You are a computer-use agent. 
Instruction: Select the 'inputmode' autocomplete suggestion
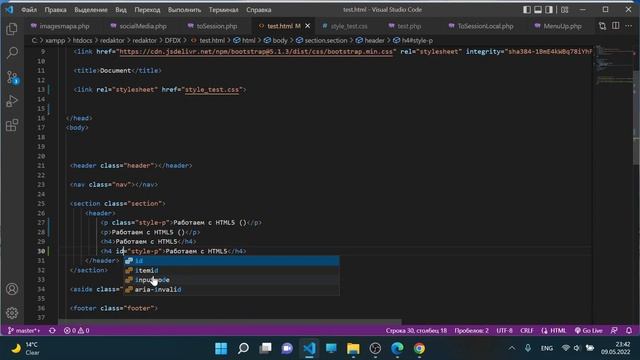pyautogui.click(x=231, y=280)
